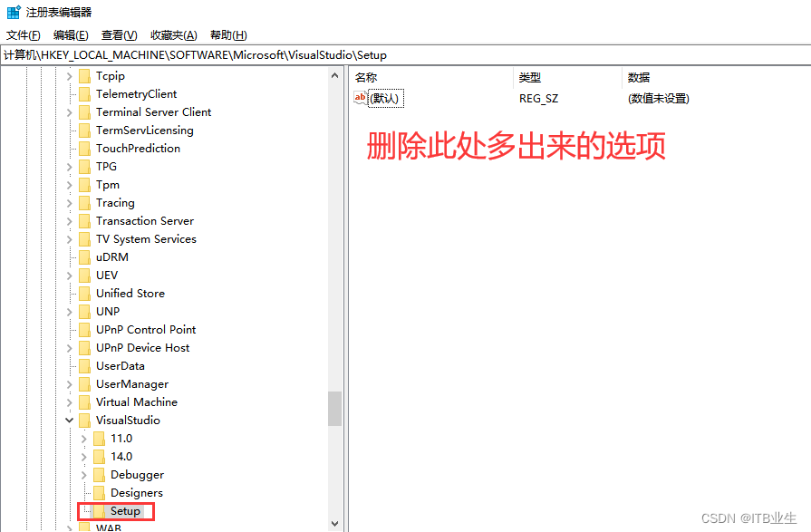
Task: Expand the TPG key
Action: tap(69, 167)
